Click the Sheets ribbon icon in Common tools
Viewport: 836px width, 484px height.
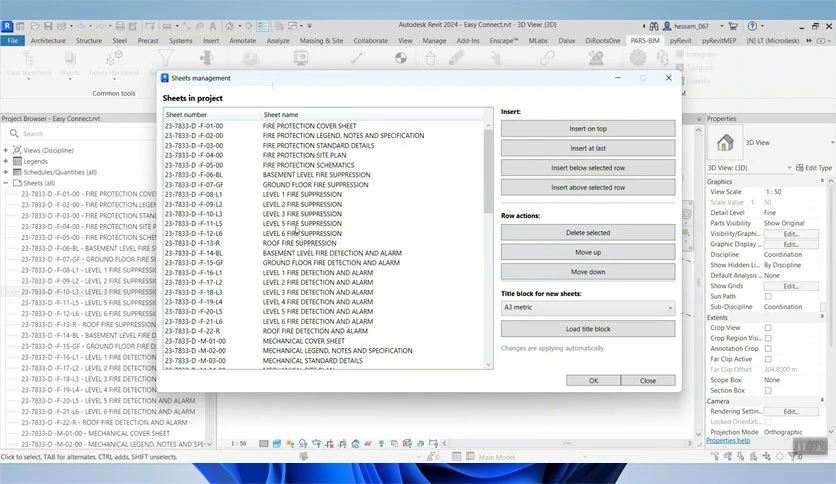click(70, 58)
